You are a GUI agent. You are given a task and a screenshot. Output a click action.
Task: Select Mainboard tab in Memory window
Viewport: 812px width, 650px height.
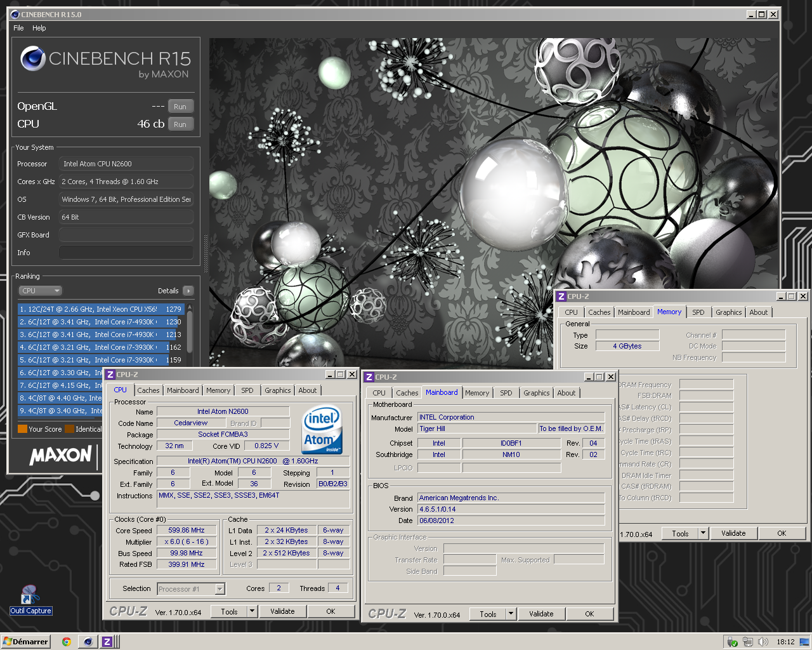pos(634,312)
